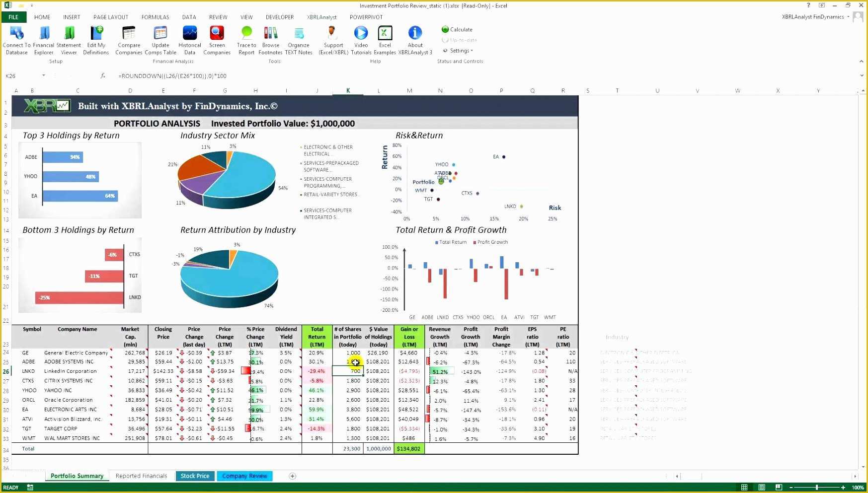The image size is (868, 493).
Task: Open Support (Excel/XBRL) help
Action: pos(333,40)
